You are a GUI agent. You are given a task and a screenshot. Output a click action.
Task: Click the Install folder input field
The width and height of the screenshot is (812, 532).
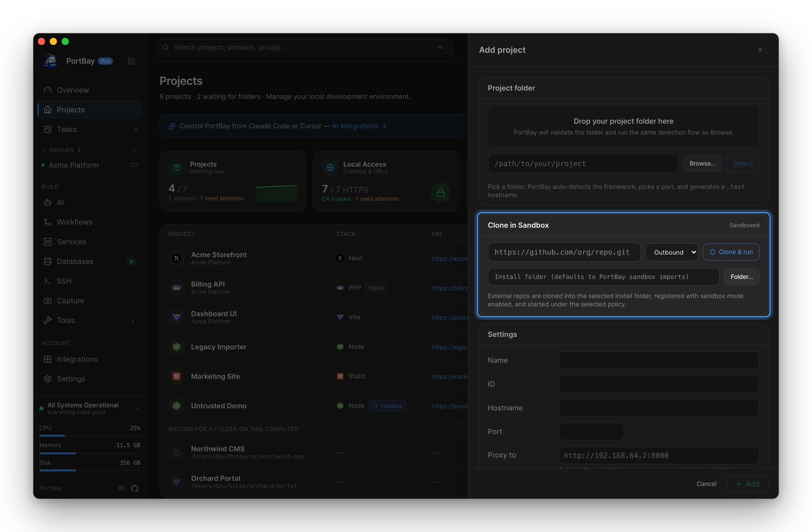coord(603,277)
